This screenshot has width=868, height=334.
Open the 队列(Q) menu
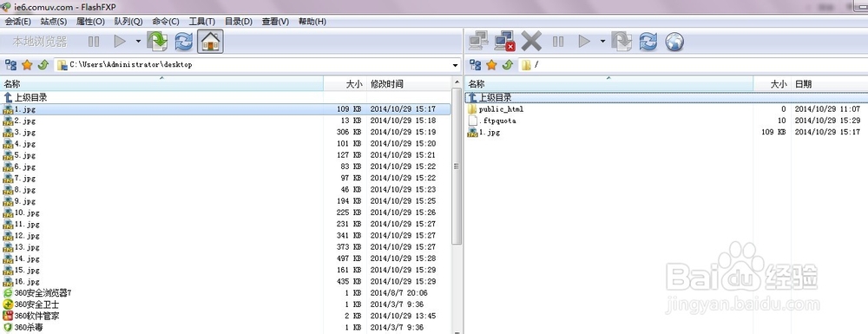tap(128, 22)
